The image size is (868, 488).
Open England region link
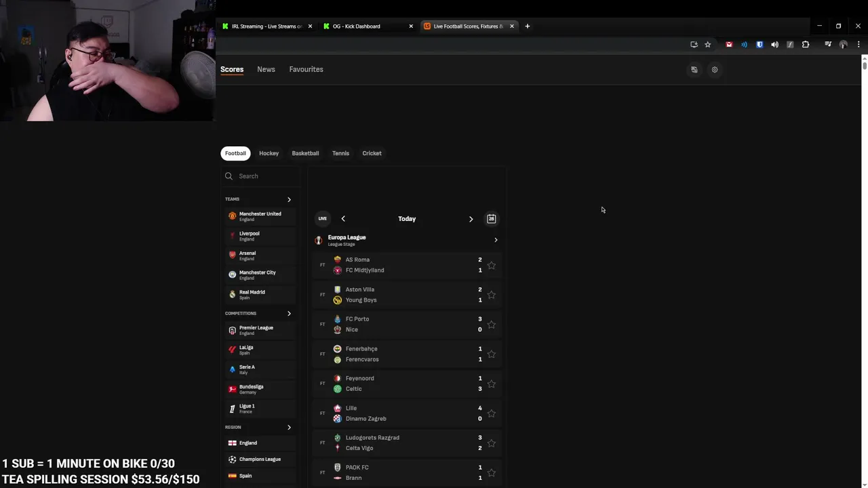(260, 443)
